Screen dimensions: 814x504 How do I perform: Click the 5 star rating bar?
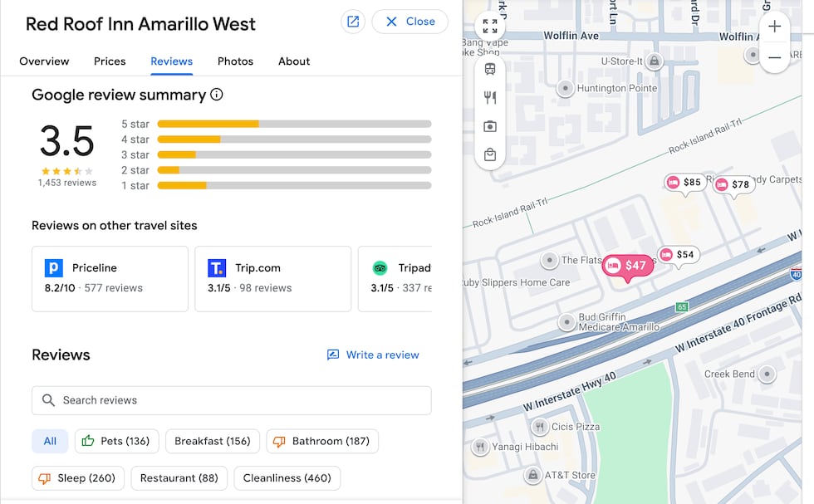(294, 124)
